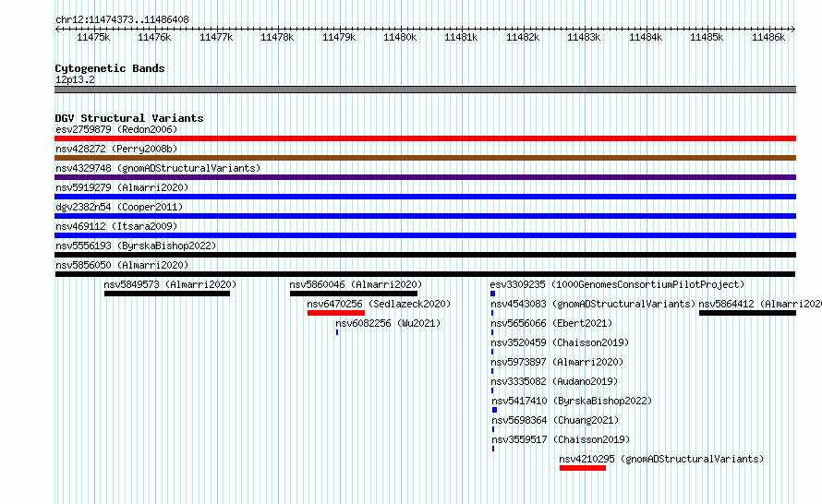822x504 pixels.
Task: Click nsv5656066 (Ebert2021) label
Action: (x=551, y=323)
